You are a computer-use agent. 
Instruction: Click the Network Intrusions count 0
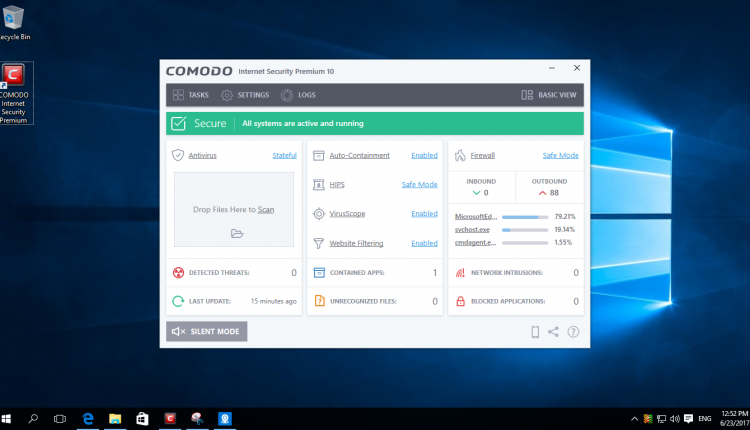[x=576, y=273]
